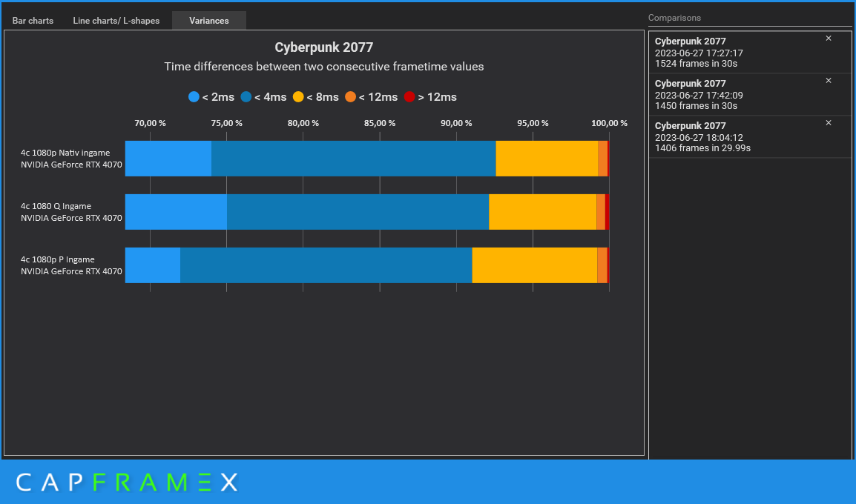Screen dimensions: 856x504
Task: Click the chart subtitle about consecutive frametime values
Action: [x=323, y=67]
